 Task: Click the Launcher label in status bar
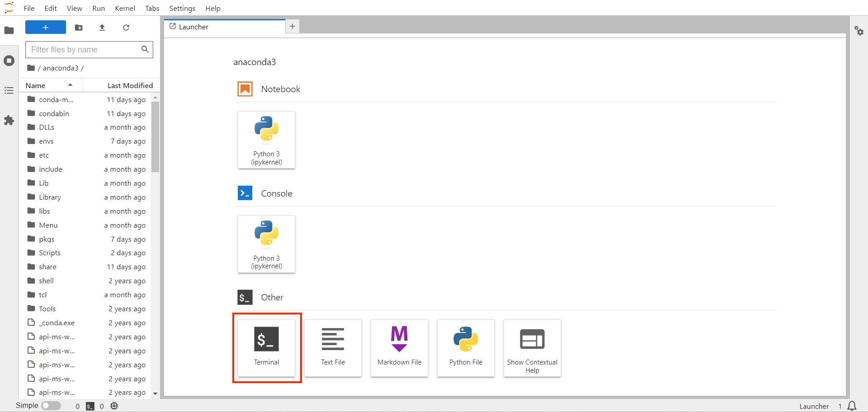814,406
